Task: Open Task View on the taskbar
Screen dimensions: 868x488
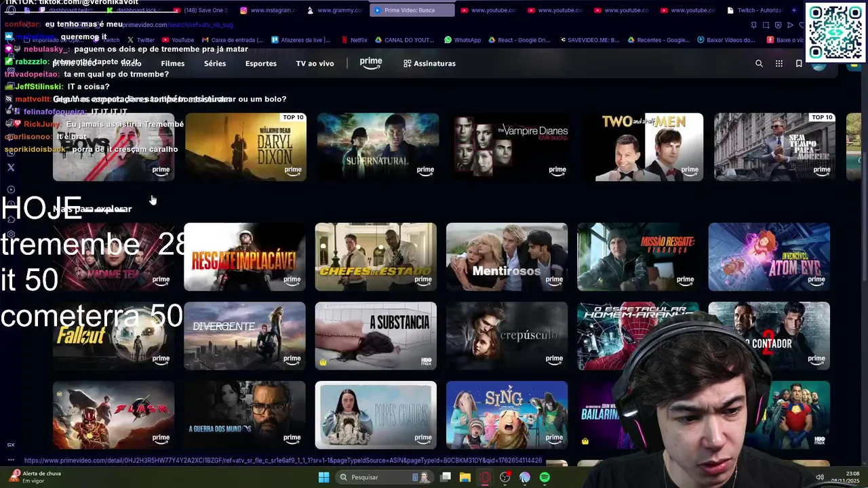Action: (446, 477)
